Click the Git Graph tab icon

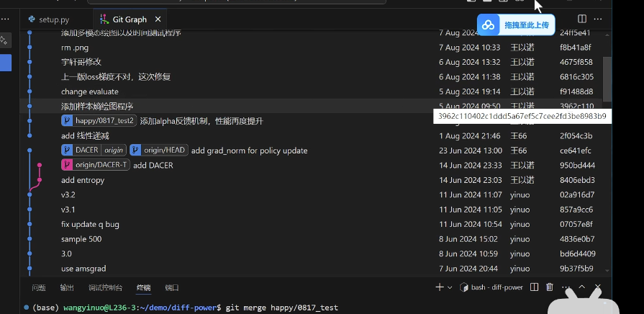point(104,19)
